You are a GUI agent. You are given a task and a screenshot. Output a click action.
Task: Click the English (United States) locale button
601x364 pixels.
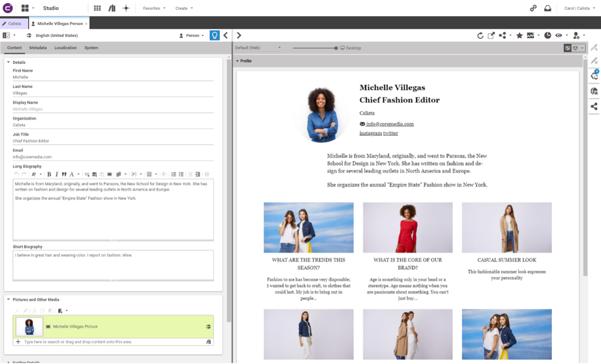click(53, 36)
